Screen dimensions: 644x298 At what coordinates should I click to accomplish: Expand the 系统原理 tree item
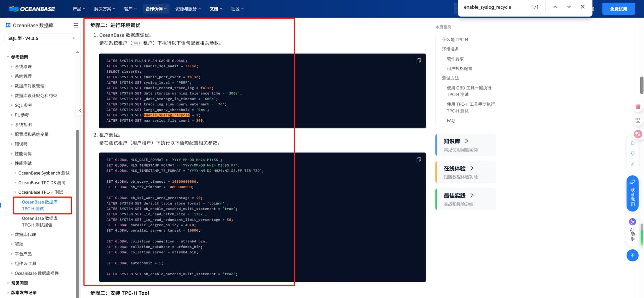[x=12, y=67]
